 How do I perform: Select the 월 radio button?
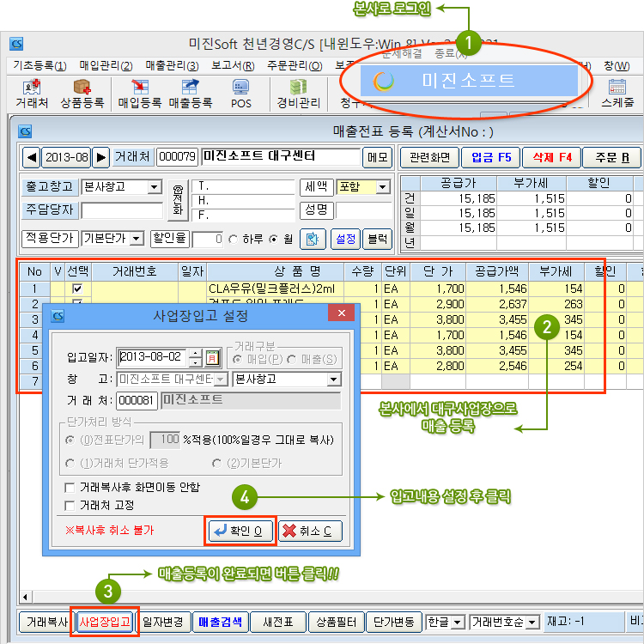[274, 239]
